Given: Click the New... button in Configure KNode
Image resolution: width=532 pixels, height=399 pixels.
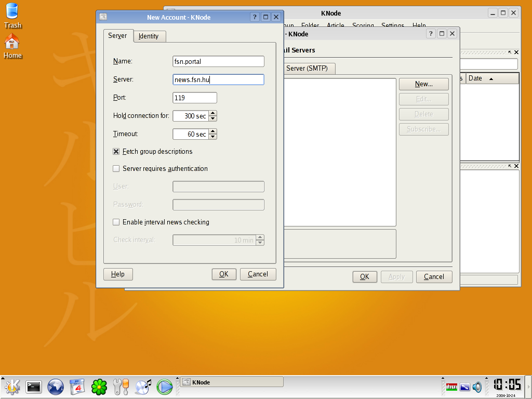Looking at the screenshot, I should click(x=424, y=84).
